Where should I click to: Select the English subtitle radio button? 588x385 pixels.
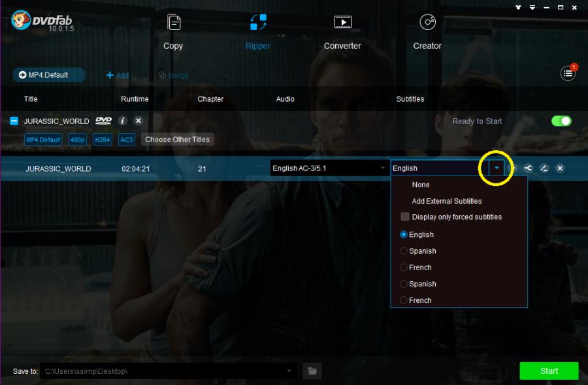pos(404,234)
